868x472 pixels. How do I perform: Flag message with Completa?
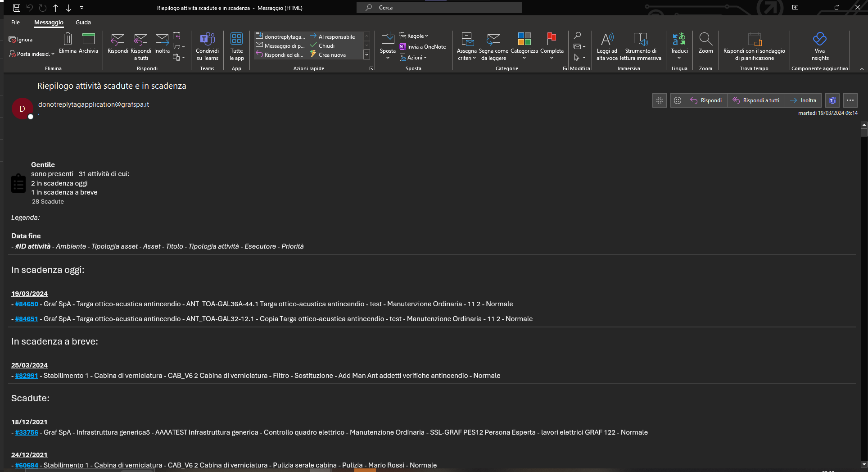[552, 46]
